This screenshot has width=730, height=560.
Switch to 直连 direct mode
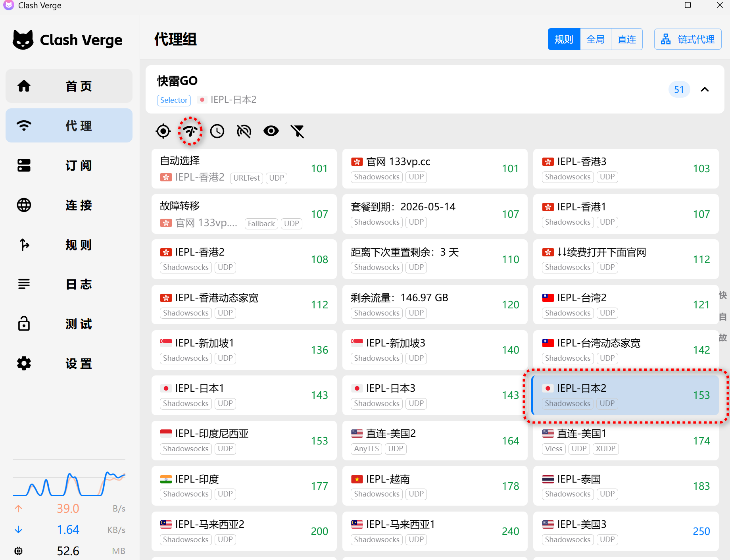627,39
